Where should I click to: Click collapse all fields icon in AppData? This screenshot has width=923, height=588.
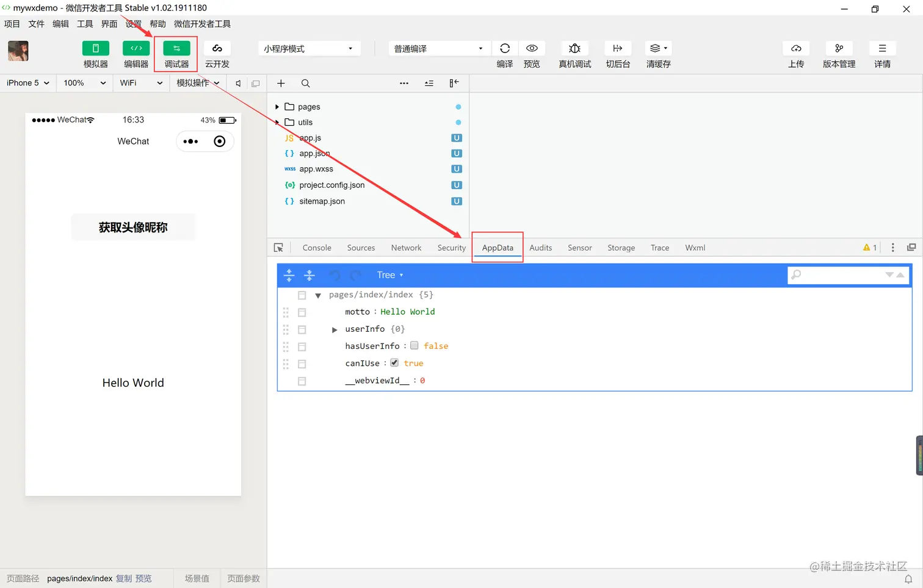pos(309,275)
